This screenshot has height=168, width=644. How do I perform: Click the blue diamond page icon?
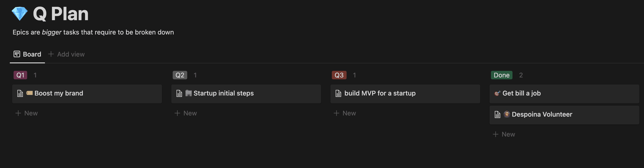tap(19, 14)
